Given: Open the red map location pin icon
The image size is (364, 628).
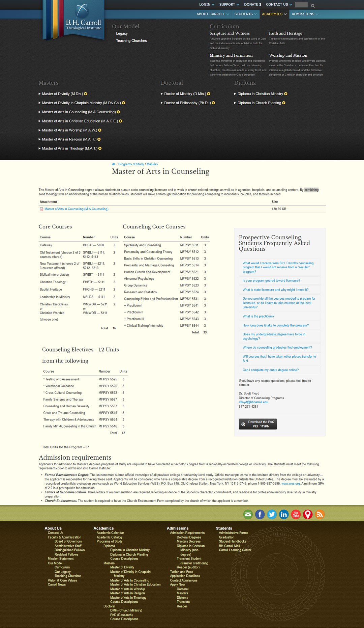Looking at the screenshot, I should pos(308,514).
